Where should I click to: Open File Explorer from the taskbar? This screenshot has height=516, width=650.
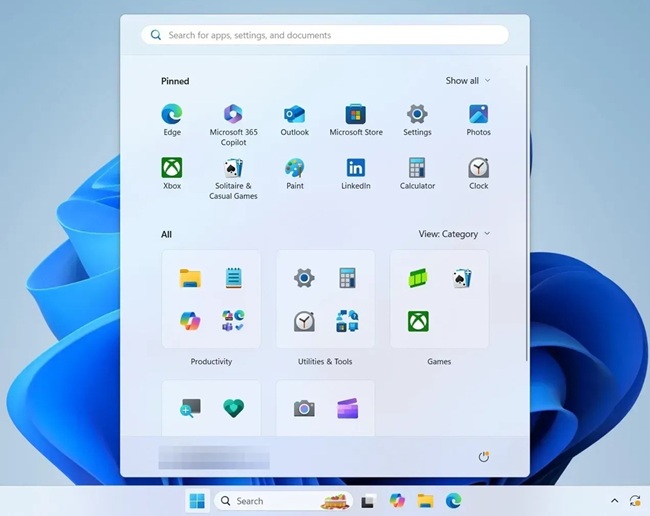(425, 501)
